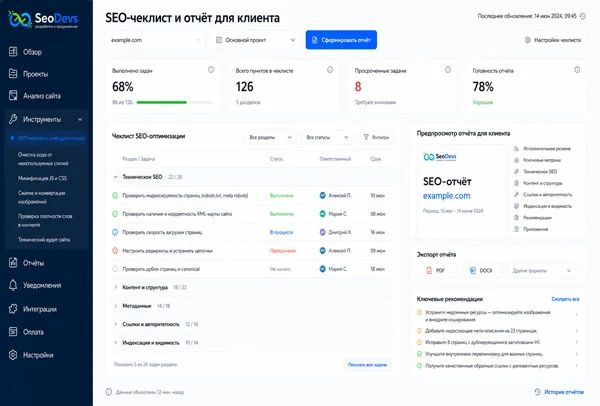Image resolution: width=600 pixels, height=406 pixels.
Task: Click example.com link in report preview
Action: tap(447, 196)
